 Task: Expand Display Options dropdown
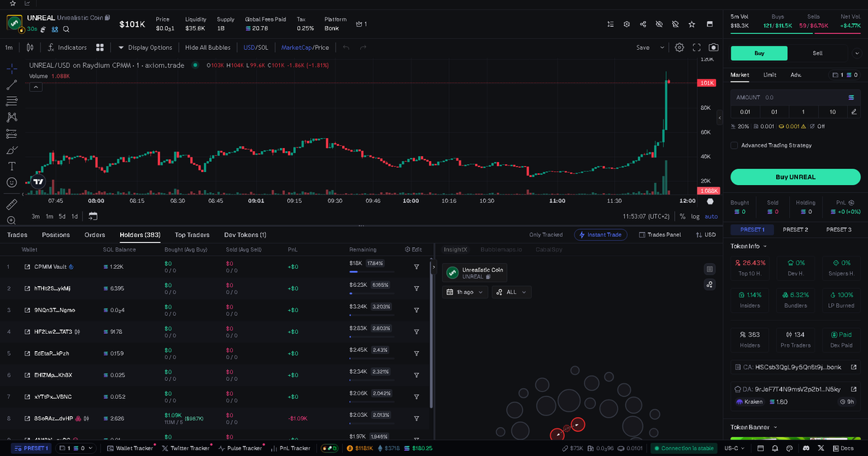click(145, 47)
